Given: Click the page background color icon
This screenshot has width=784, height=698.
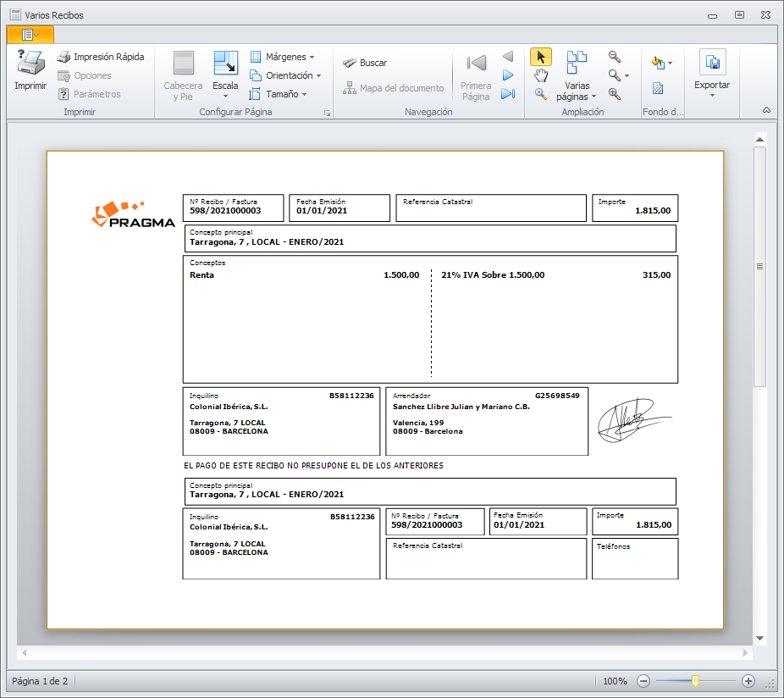Looking at the screenshot, I should [658, 63].
